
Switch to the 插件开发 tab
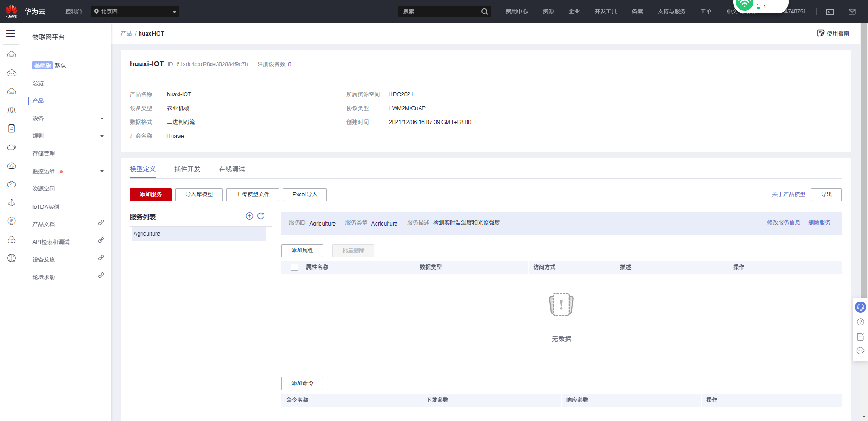(187, 169)
